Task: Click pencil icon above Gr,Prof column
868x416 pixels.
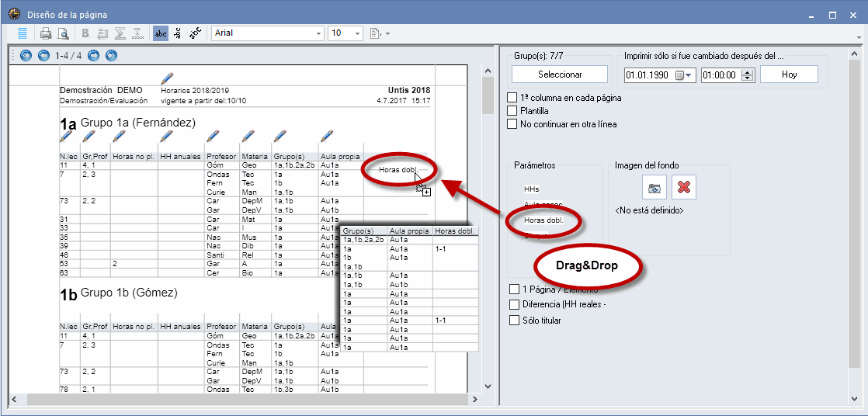Action: click(89, 136)
